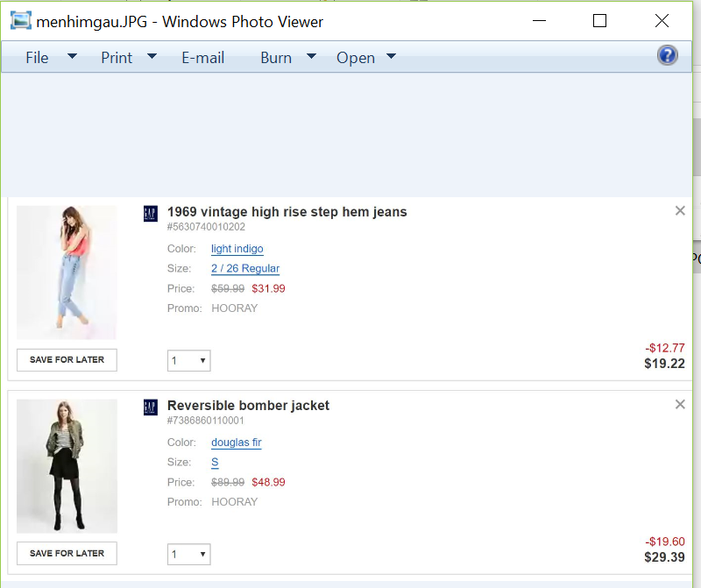Image resolution: width=701 pixels, height=588 pixels.
Task: Close the Windows Photo Viewer window
Action: (x=662, y=20)
